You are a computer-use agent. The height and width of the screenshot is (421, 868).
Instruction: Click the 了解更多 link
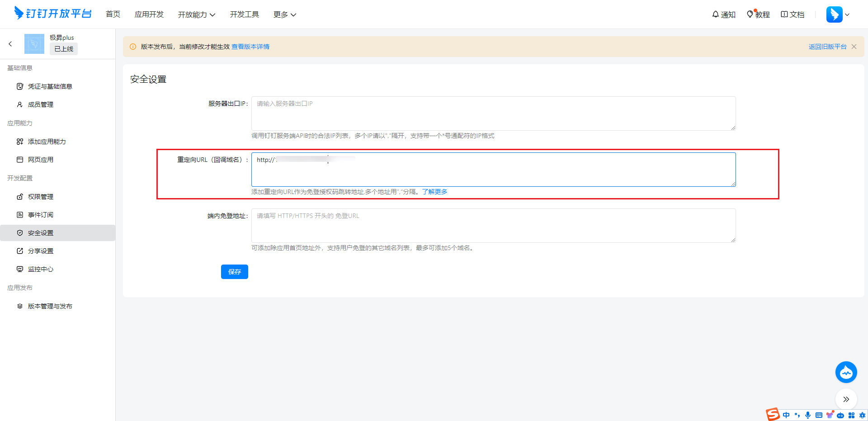(435, 192)
